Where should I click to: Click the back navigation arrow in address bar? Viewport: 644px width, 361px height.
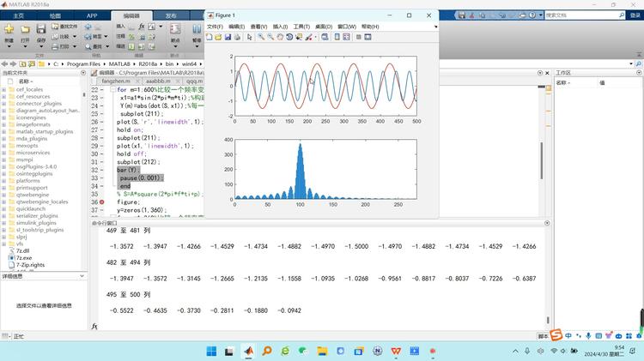(4, 64)
